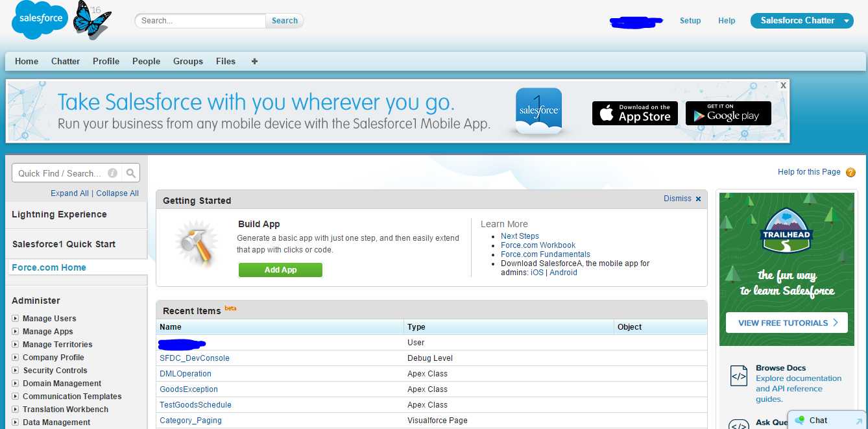
Task: Click the Build App hammer icon
Action: point(196,244)
